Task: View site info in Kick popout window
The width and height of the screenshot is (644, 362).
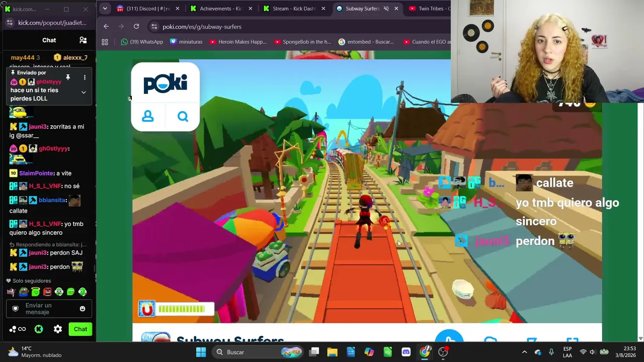Action: click(x=10, y=23)
